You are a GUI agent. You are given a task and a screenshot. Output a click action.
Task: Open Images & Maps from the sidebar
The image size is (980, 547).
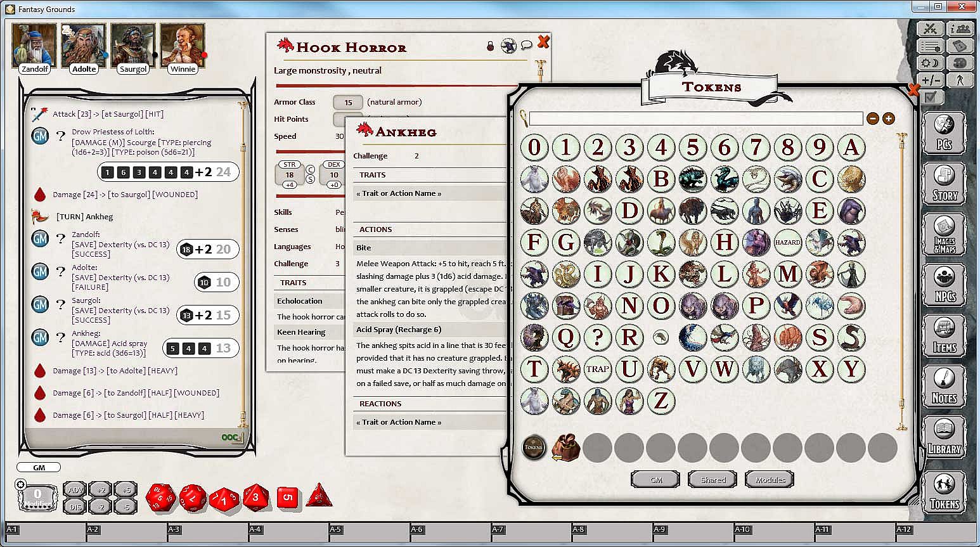[944, 235]
